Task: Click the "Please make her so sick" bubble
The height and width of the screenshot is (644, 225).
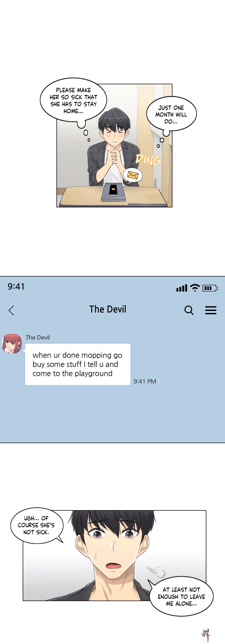Action: coord(73,100)
